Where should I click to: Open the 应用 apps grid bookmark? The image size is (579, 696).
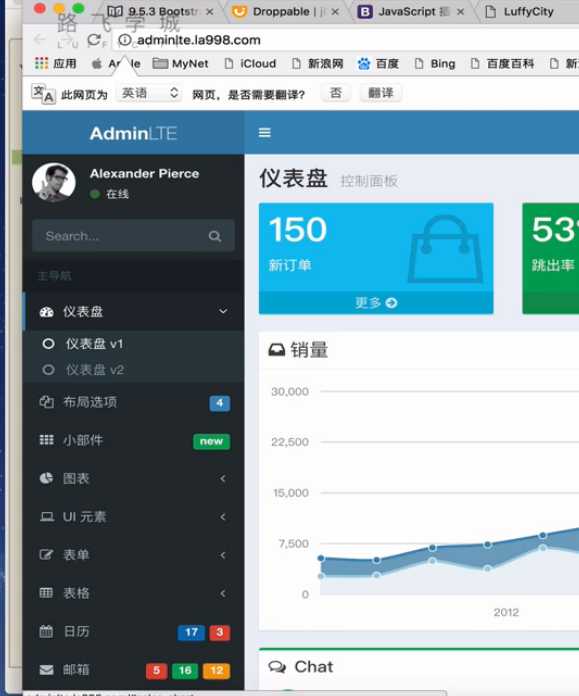[x=56, y=63]
